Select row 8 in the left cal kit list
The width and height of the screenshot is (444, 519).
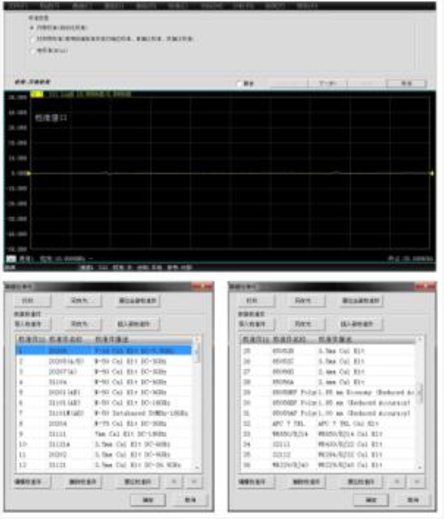104,423
